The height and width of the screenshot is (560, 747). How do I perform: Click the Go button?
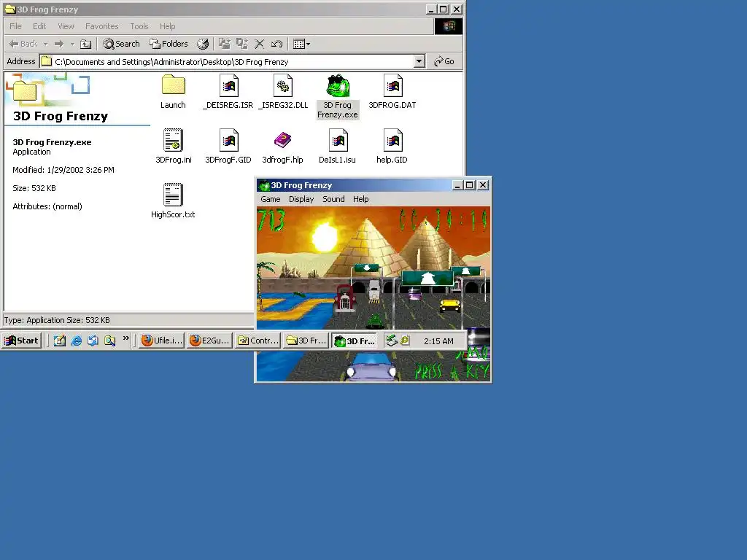coord(444,61)
